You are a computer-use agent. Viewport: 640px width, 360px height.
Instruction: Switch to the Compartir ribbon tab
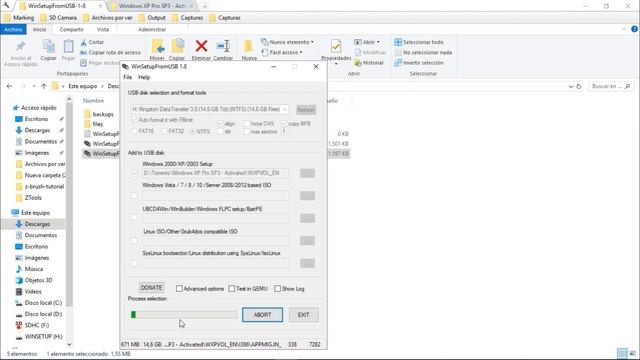[71, 29]
